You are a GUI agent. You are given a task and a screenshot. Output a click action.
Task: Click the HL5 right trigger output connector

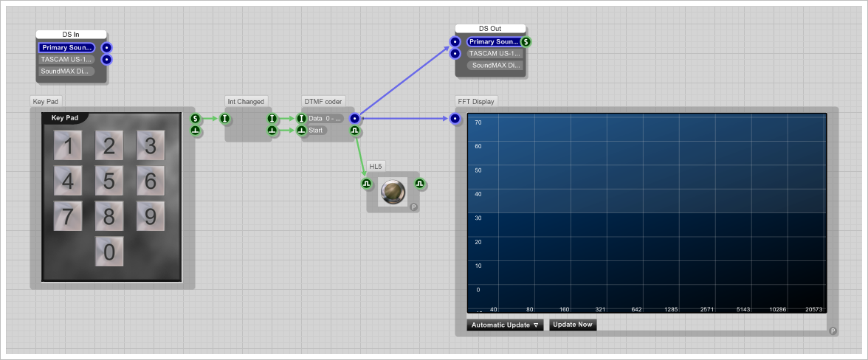tap(420, 182)
